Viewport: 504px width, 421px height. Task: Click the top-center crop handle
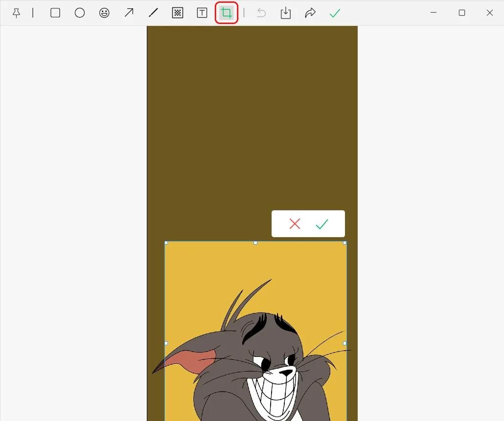point(255,243)
